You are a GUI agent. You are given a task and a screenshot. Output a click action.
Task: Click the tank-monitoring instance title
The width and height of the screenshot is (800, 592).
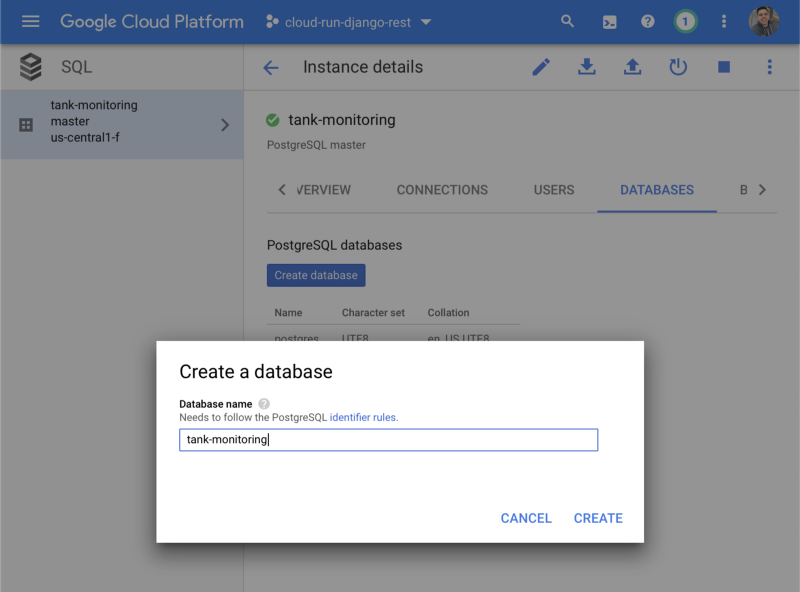[x=342, y=120]
